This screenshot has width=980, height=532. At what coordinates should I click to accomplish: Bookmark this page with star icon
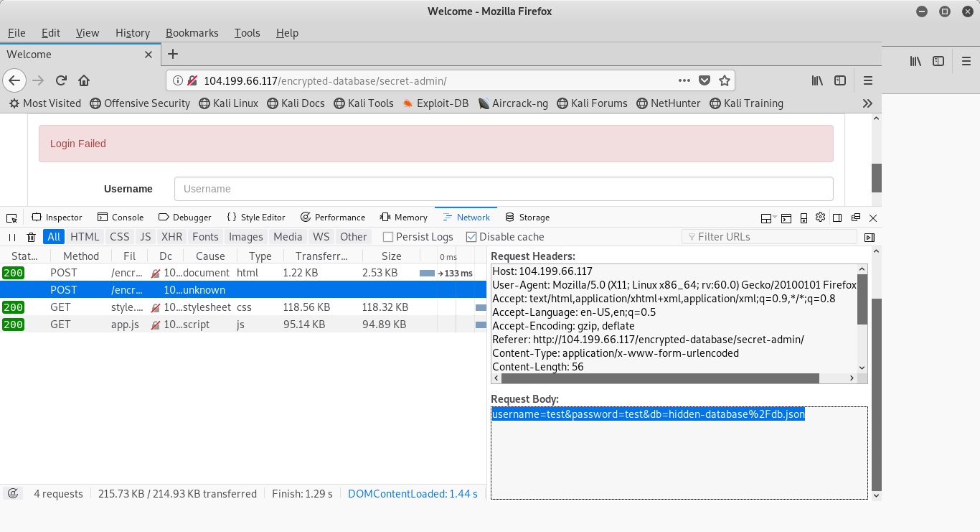tap(725, 80)
